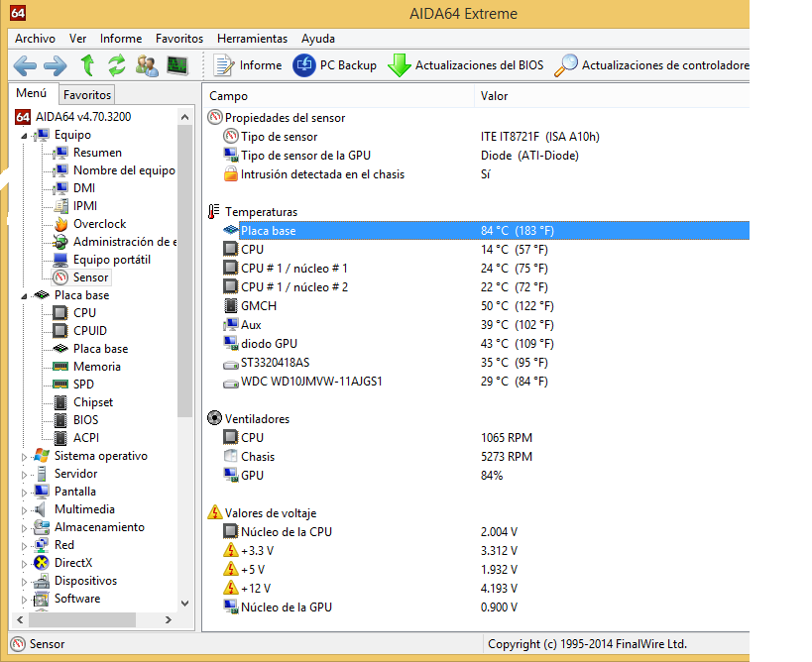Click the monitor graph icon in the toolbar
Viewport: 812px width, 662px height.
pyautogui.click(x=177, y=65)
